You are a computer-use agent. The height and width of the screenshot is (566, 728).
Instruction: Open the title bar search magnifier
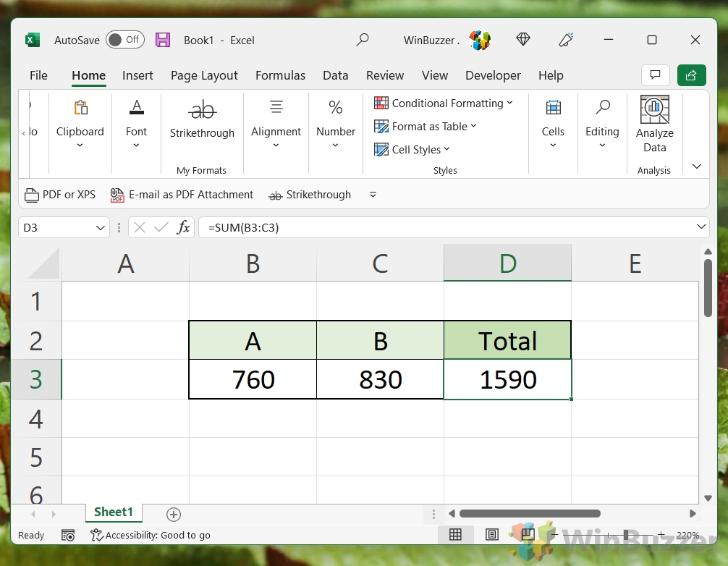(x=363, y=40)
